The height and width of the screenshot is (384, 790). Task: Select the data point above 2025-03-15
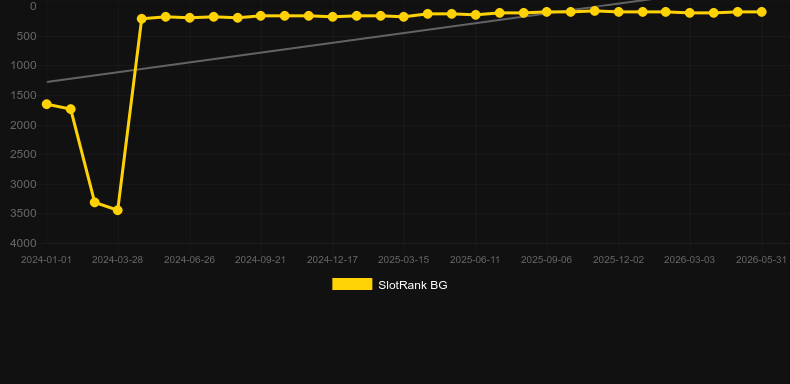[x=404, y=17]
